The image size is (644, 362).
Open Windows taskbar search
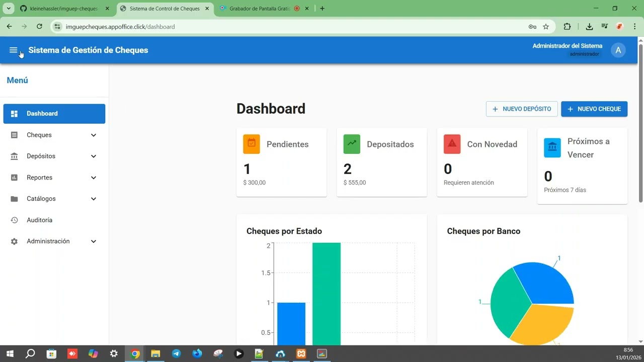tap(30, 353)
